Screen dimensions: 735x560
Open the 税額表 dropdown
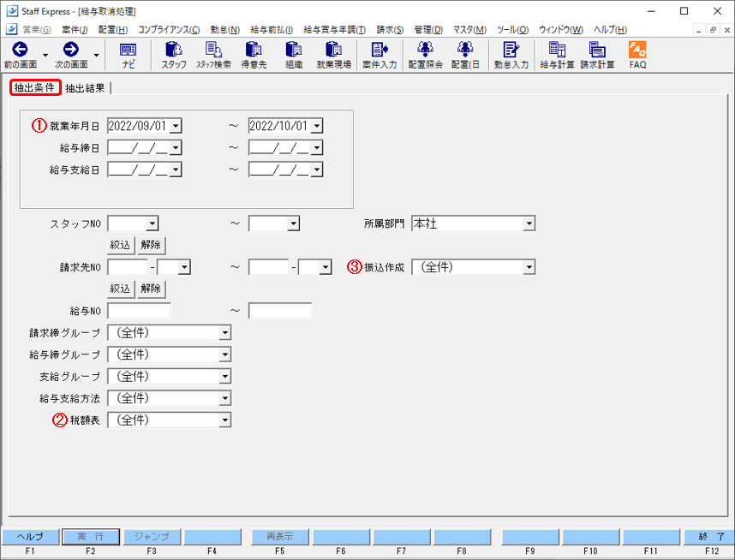click(x=225, y=420)
